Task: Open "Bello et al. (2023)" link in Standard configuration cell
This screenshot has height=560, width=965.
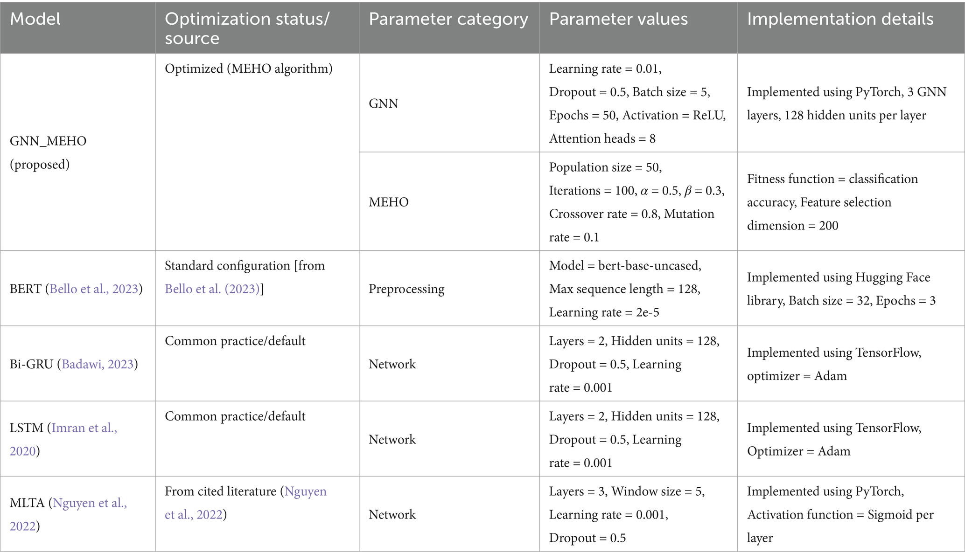Action: coord(212,289)
